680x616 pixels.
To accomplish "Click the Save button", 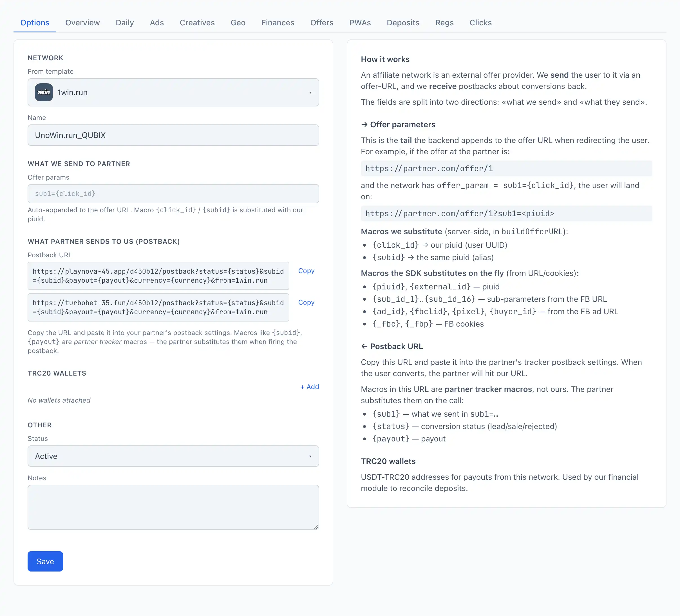I will (x=45, y=561).
